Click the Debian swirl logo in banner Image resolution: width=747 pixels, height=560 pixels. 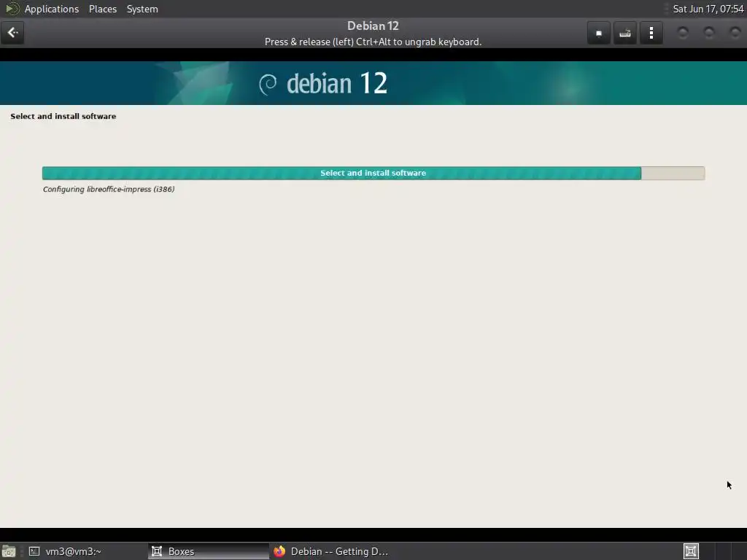pos(268,85)
